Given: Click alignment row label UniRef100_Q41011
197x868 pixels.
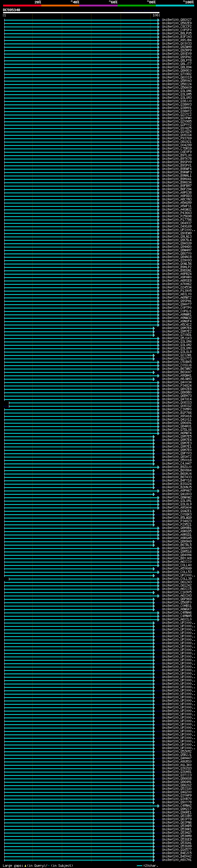Looking at the screenshot, I should pyautogui.click(x=176, y=419).
